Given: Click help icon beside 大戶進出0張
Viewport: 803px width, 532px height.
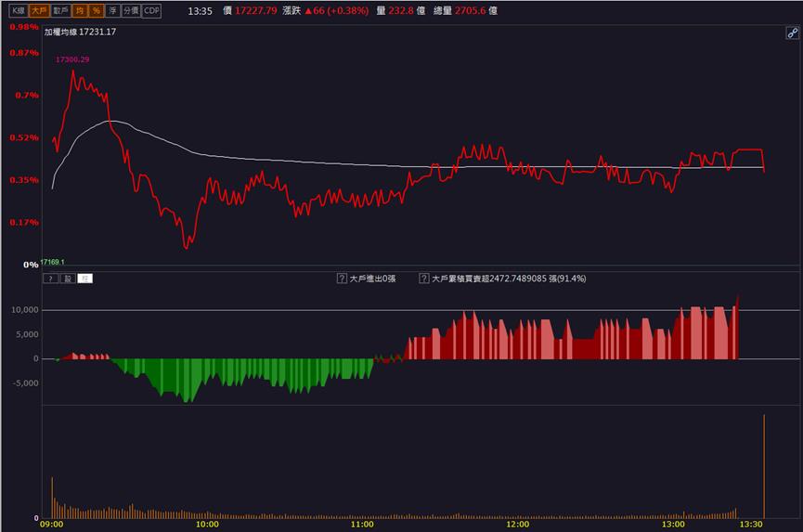Looking at the screenshot, I should click(342, 279).
